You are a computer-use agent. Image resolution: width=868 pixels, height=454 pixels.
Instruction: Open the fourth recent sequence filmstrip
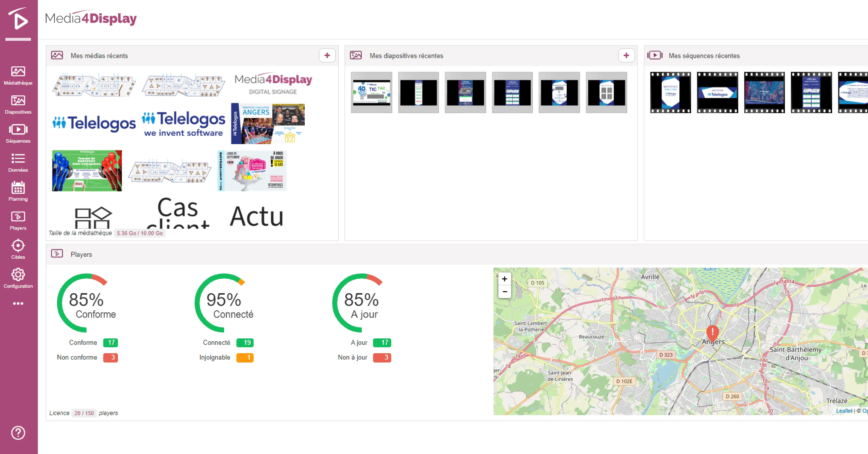click(x=811, y=92)
